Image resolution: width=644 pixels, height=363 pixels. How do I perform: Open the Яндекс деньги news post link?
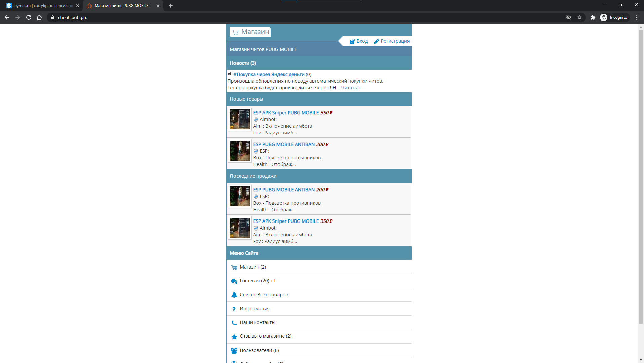point(269,74)
